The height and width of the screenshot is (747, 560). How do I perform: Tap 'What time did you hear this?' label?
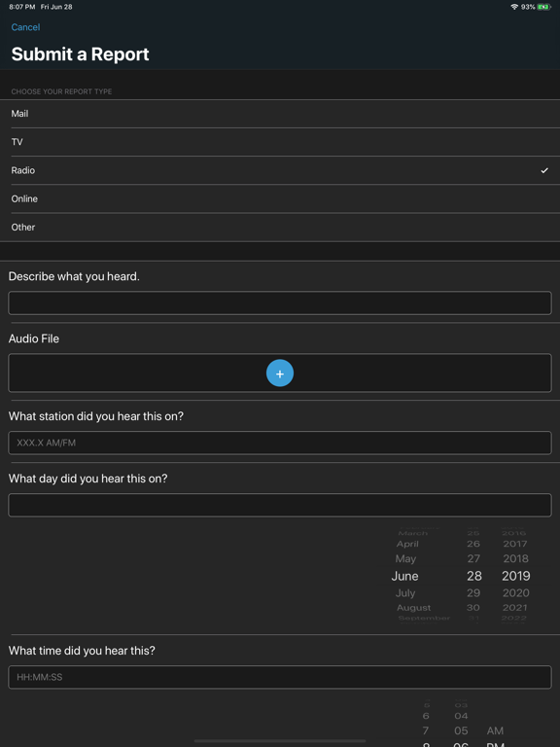(x=82, y=651)
